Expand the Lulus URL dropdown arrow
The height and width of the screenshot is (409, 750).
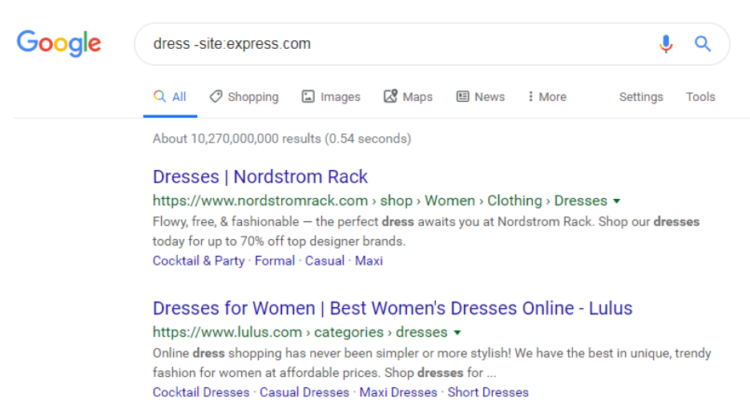(x=457, y=332)
